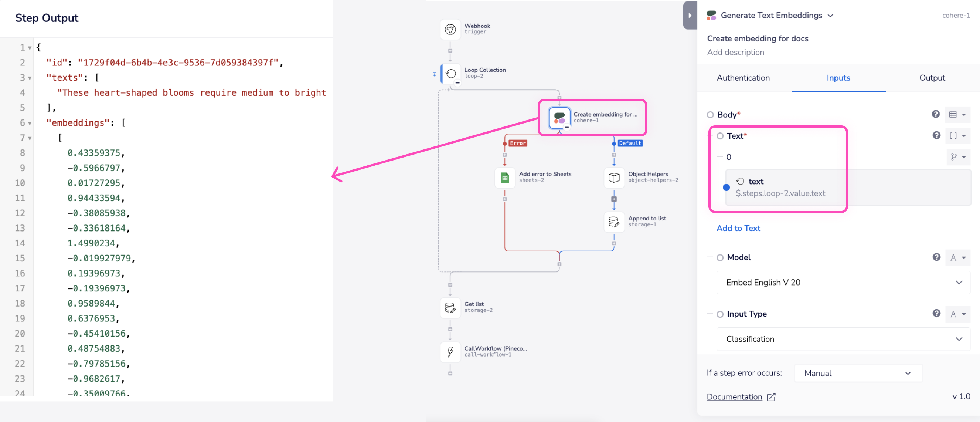The height and width of the screenshot is (422, 980).
Task: Open the Embed English V 20 model dropdown
Action: pyautogui.click(x=843, y=283)
